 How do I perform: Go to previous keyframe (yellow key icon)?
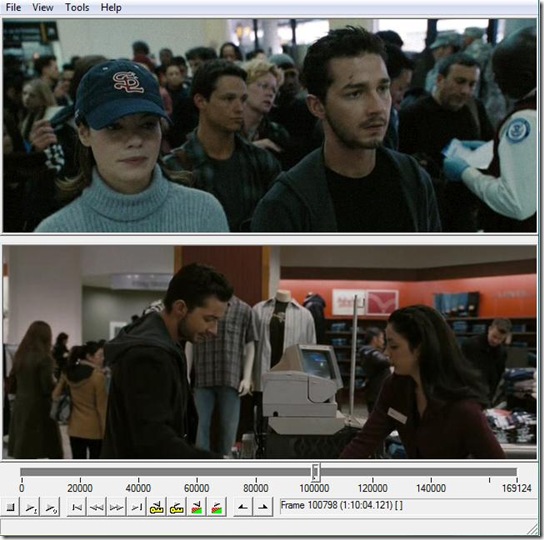[x=156, y=507]
